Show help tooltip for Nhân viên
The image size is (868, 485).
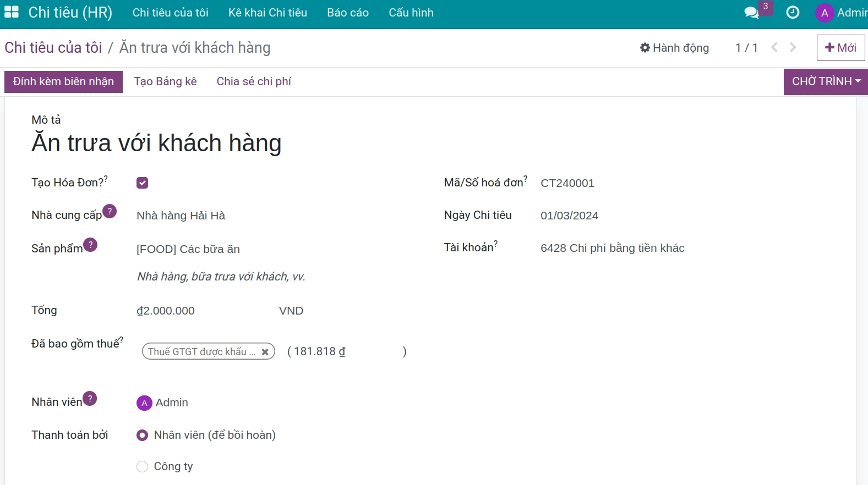tap(90, 399)
